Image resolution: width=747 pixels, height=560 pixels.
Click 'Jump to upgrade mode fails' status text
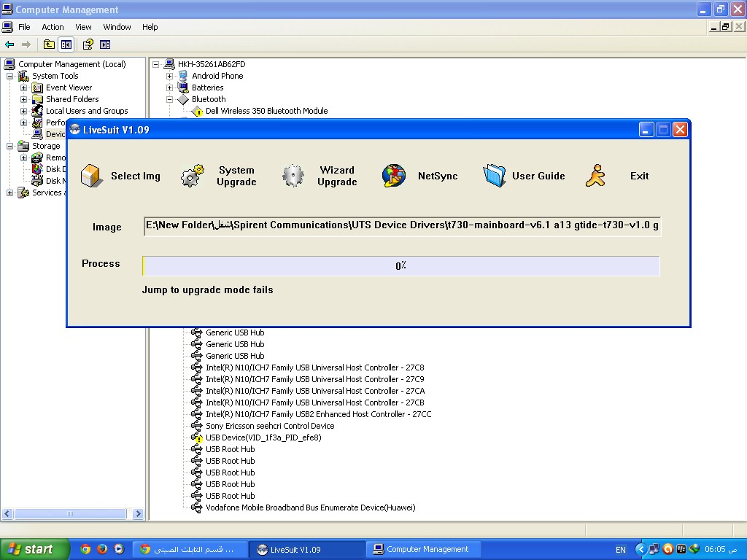(207, 290)
